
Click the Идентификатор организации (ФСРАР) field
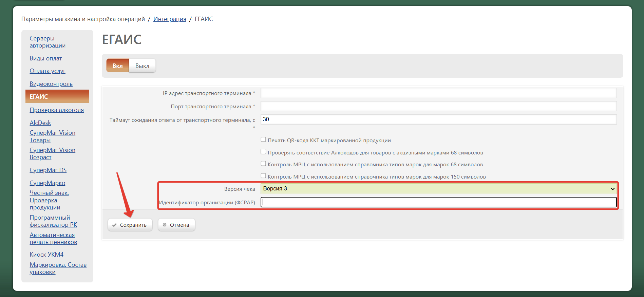(x=438, y=202)
